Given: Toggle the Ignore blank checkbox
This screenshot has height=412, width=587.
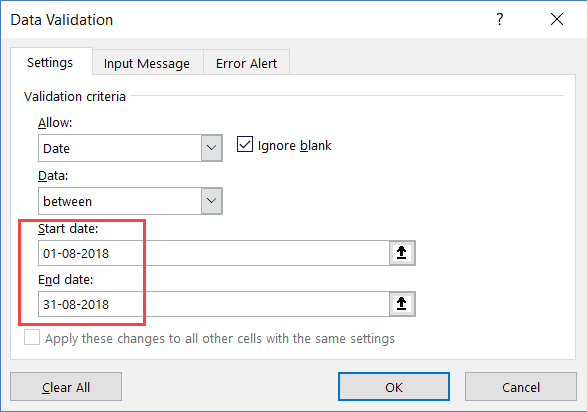Looking at the screenshot, I should point(245,144).
